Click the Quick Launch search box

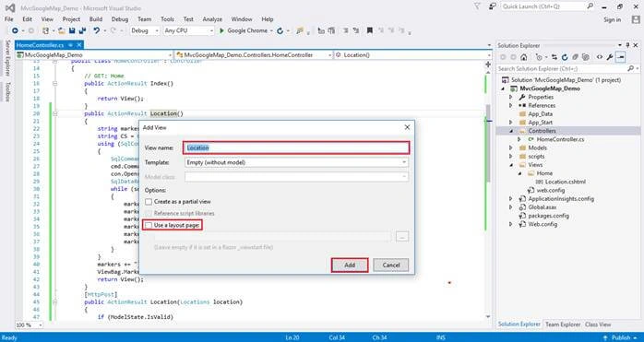pos(547,6)
